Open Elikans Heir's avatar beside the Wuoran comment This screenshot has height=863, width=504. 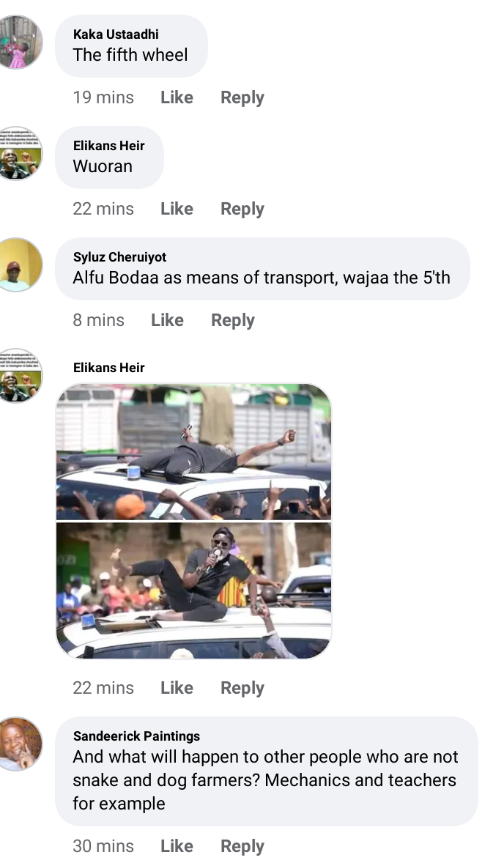[x=21, y=154]
